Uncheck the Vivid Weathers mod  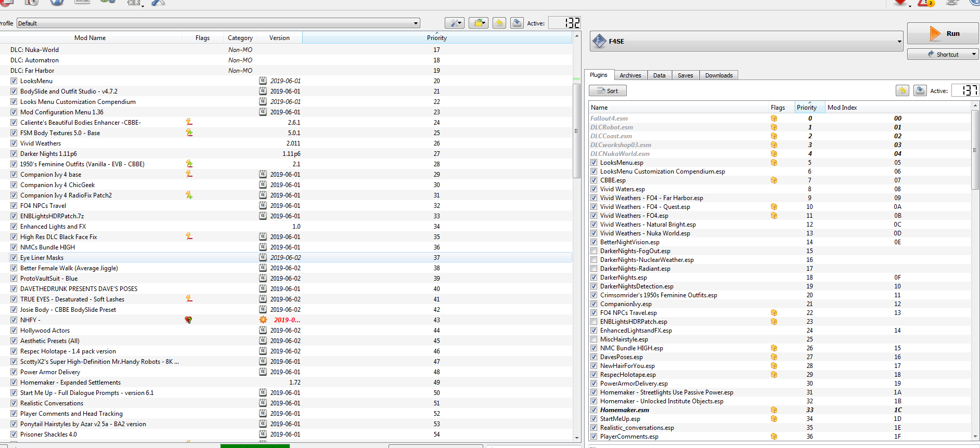pos(14,143)
